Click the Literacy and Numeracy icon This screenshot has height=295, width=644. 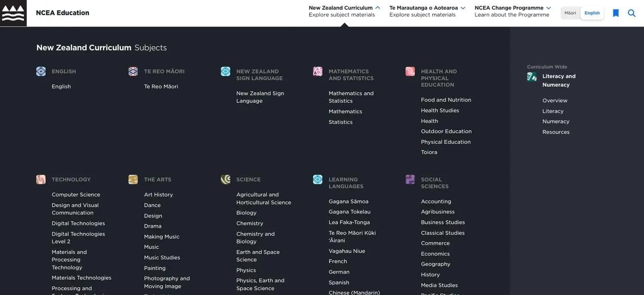click(x=532, y=77)
